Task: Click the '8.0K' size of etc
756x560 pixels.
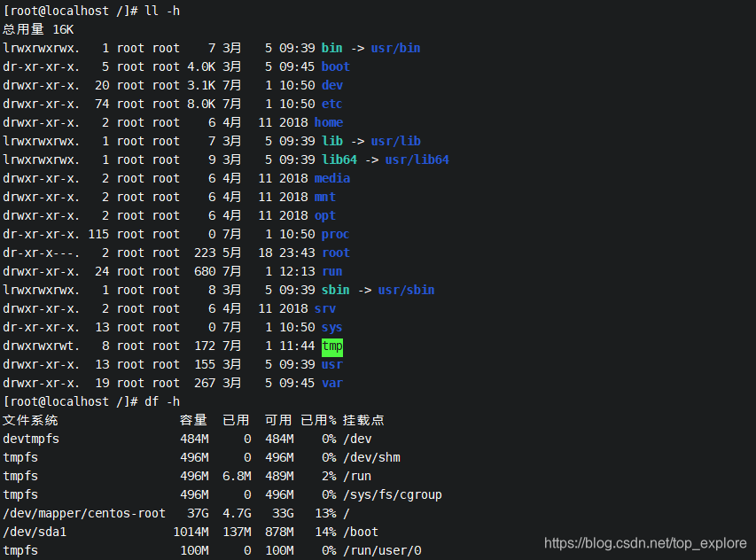Action: click(x=201, y=104)
